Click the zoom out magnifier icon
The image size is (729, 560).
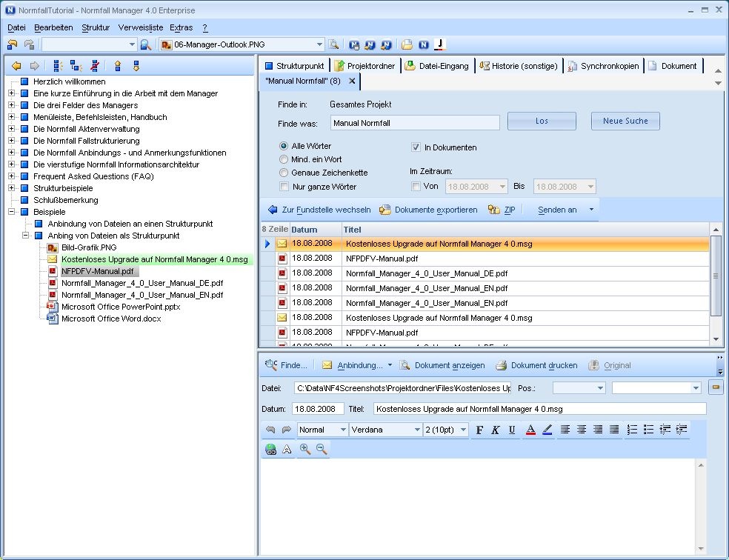[322, 449]
